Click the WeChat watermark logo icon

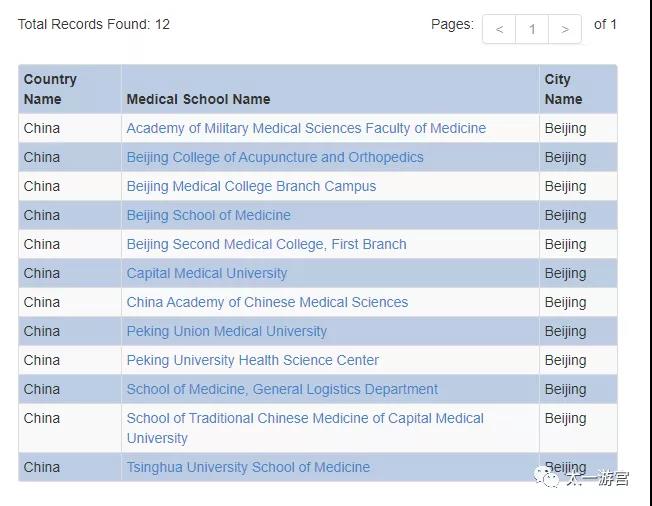tap(547, 478)
